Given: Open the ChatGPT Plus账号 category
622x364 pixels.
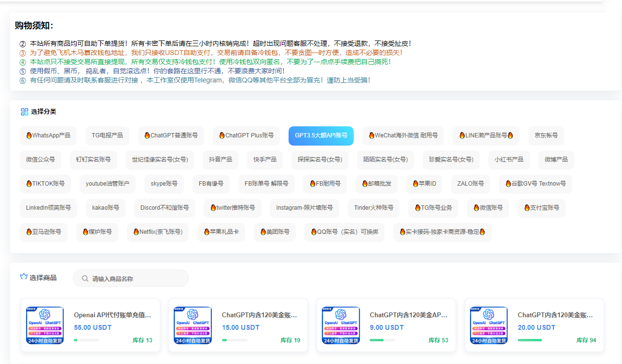Looking at the screenshot, I should pos(246,136).
